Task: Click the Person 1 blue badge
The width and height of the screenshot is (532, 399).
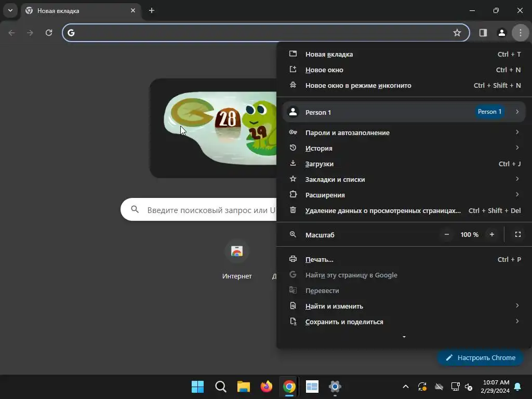Action: [489, 112]
